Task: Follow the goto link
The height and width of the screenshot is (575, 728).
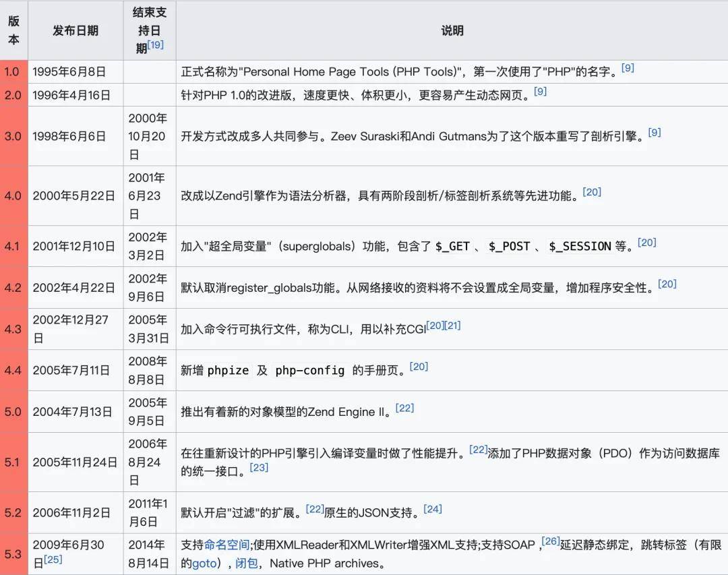Action: point(204,564)
